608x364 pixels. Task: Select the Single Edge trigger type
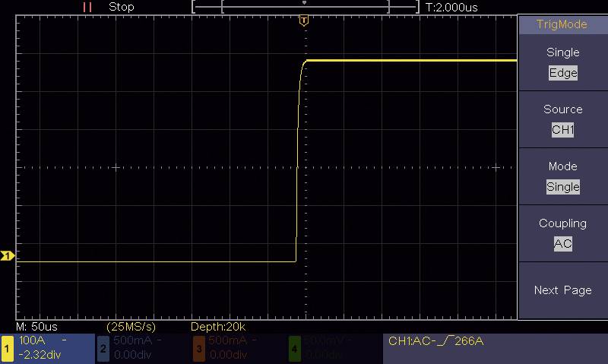(562, 63)
